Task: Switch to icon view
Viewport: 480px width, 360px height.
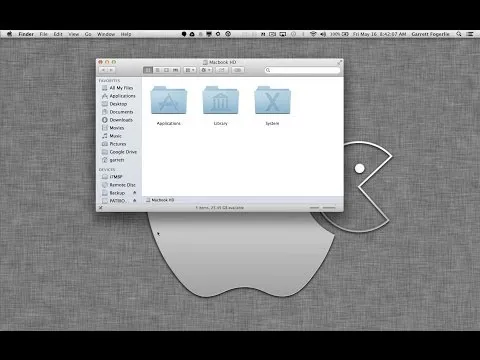Action: 148,70
